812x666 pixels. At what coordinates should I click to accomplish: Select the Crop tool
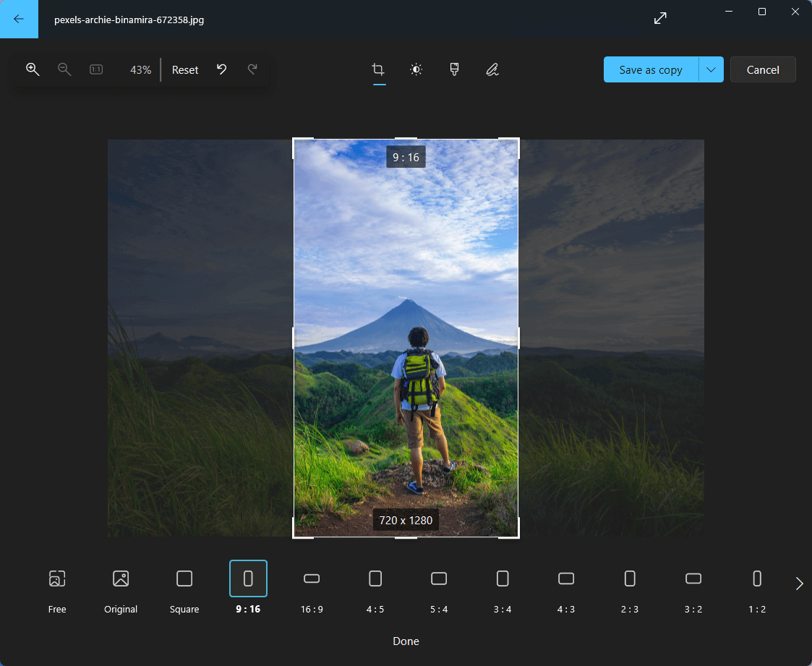pyautogui.click(x=377, y=69)
